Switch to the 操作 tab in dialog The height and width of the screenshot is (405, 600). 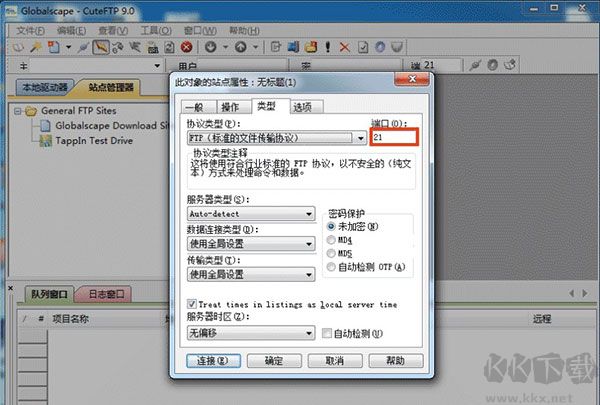(234, 107)
